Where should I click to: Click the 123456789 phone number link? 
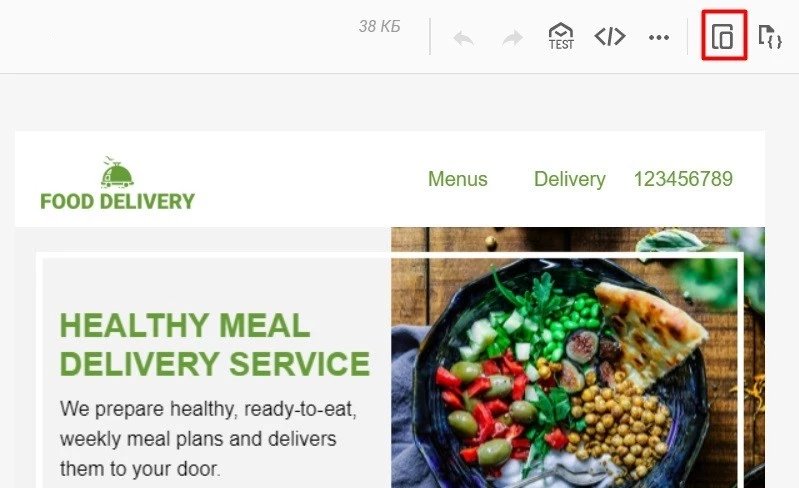683,179
